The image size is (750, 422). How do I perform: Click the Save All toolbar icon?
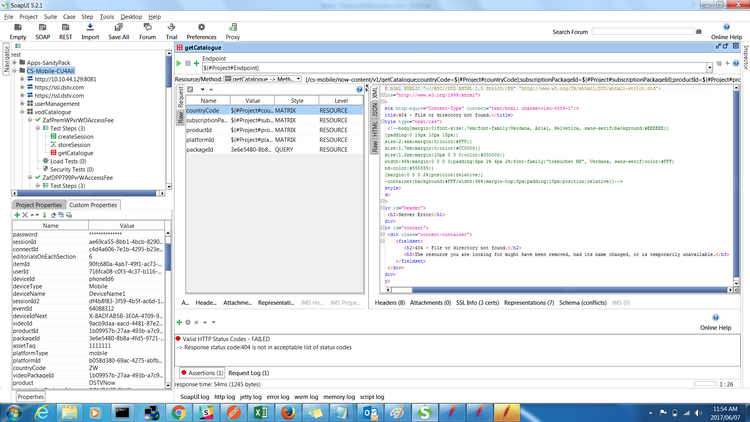point(118,29)
